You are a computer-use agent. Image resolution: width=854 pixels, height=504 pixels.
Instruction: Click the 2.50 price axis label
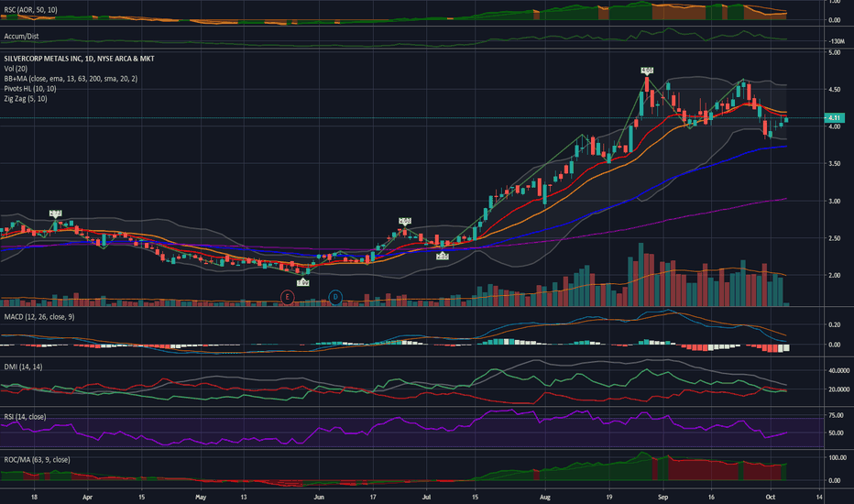(x=835, y=238)
